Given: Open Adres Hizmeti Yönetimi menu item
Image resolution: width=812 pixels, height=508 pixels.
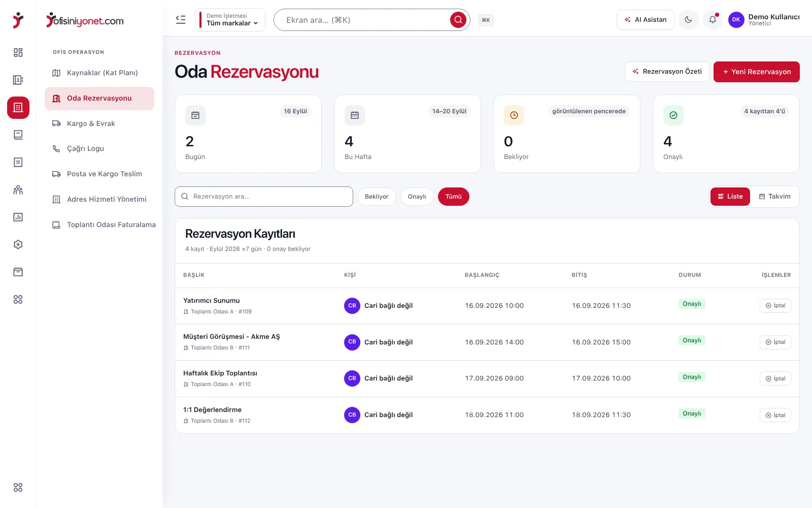Looking at the screenshot, I should point(99,199).
